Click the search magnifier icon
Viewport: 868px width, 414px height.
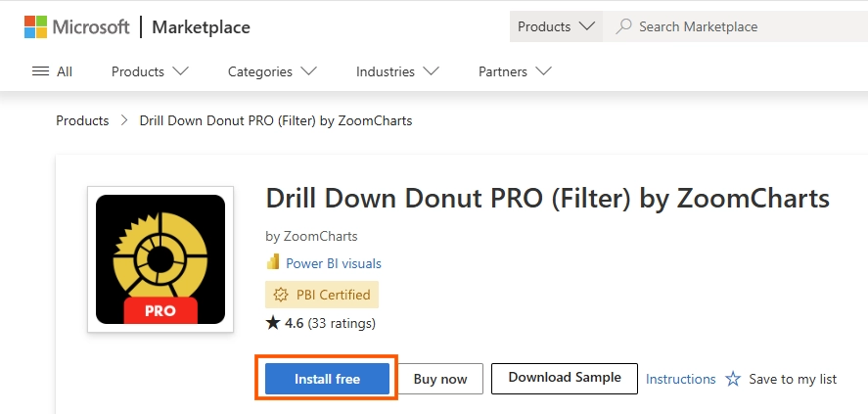[623, 26]
